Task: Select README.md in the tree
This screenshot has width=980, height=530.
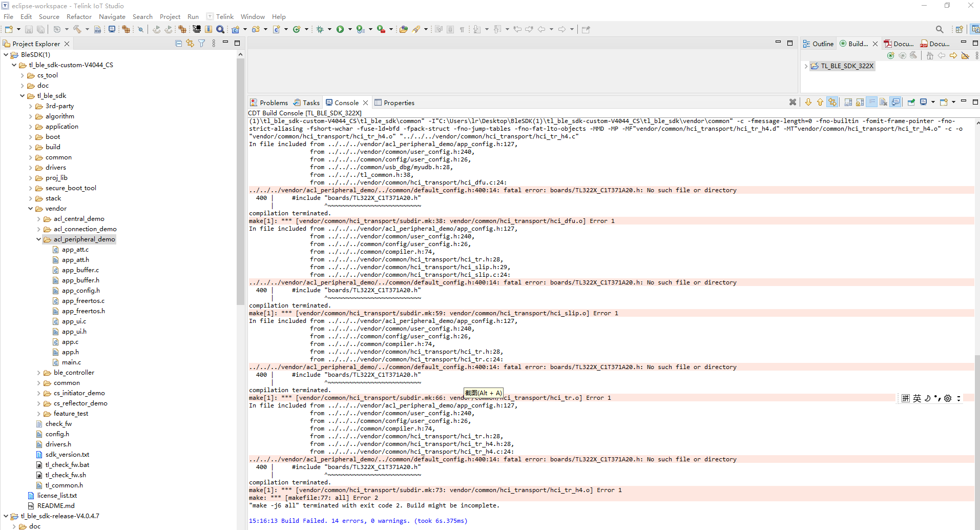Action: coord(55,506)
